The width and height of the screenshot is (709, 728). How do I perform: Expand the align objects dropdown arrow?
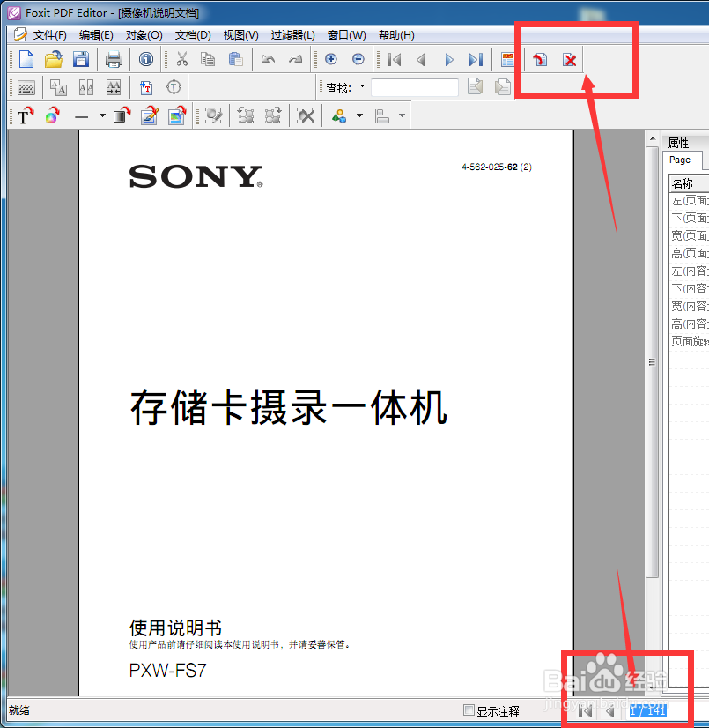(402, 115)
